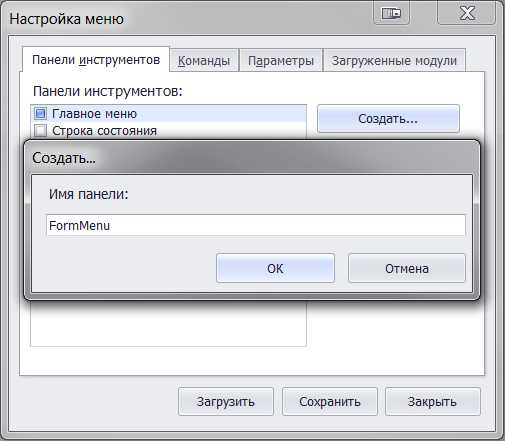Toggle the Главное меню checkbox

pyautogui.click(x=40, y=114)
